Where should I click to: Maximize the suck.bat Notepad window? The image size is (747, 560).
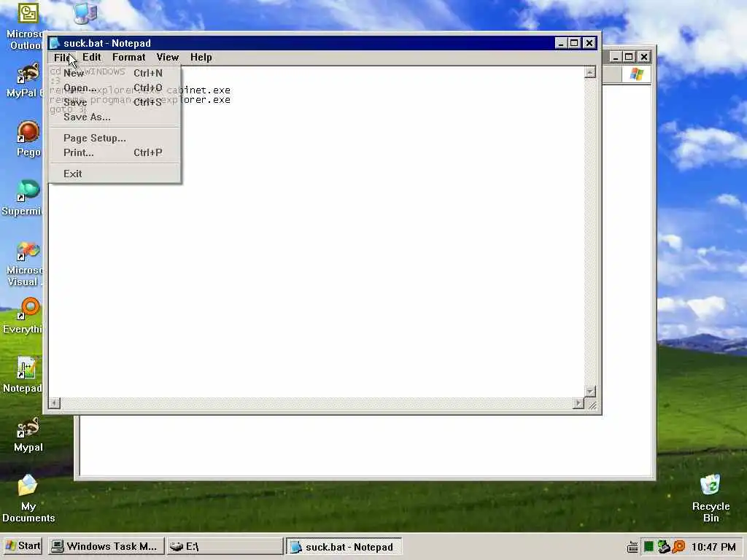click(x=575, y=43)
